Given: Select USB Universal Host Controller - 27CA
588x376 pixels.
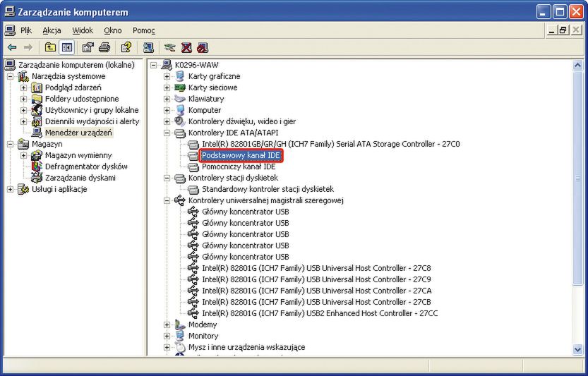Looking at the screenshot, I should 317,291.
